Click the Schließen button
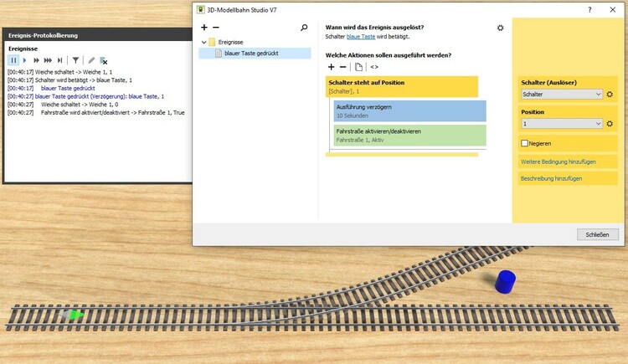 597,234
